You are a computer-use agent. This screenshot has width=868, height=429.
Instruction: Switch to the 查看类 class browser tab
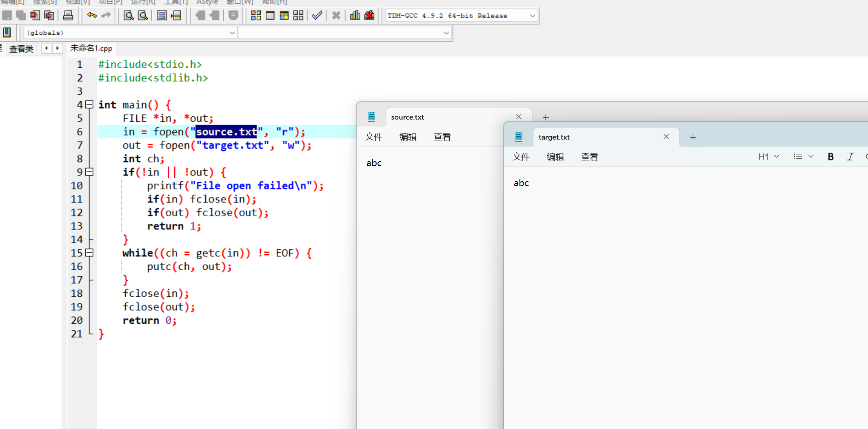pyautogui.click(x=21, y=49)
